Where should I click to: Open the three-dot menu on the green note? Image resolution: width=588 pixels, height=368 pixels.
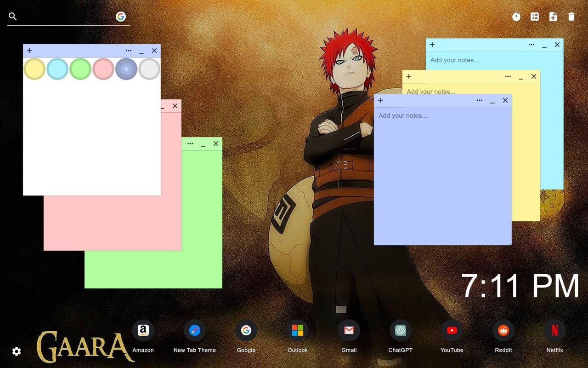coord(190,144)
